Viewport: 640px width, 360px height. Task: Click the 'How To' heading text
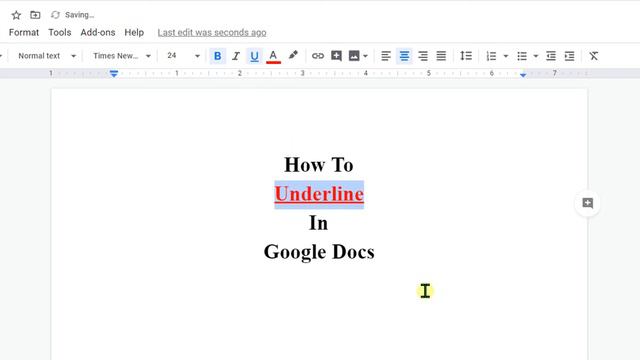pyautogui.click(x=319, y=165)
